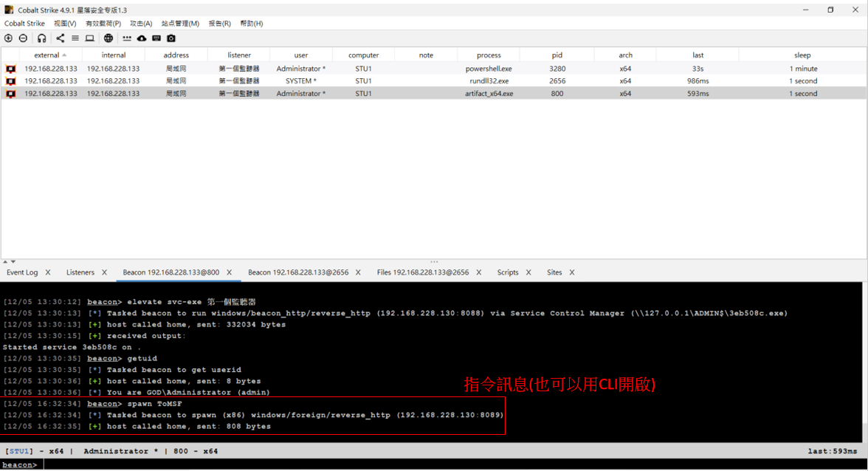Click the connect (plus) toolbar icon

(8, 38)
